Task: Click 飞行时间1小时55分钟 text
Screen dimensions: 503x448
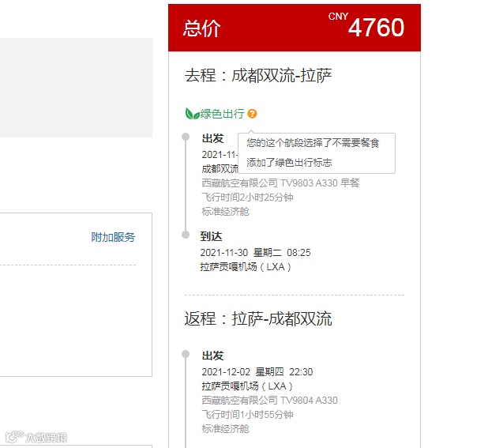Action: [x=247, y=414]
